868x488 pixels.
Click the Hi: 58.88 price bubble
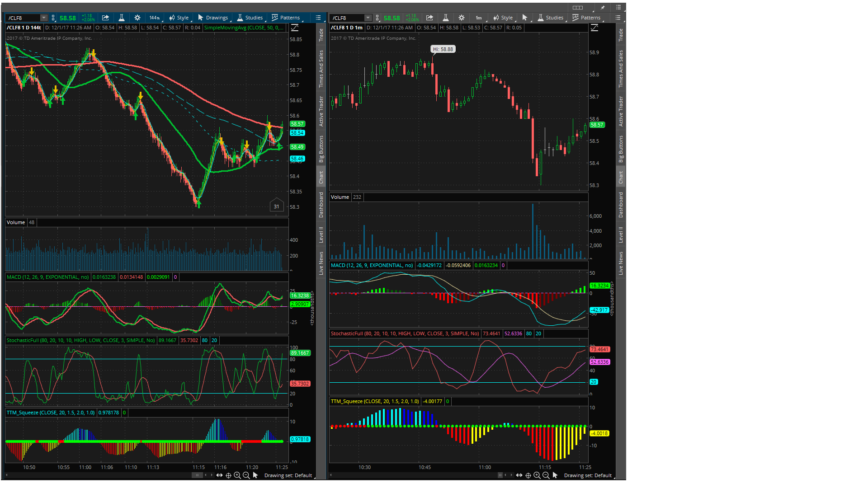[x=443, y=49]
